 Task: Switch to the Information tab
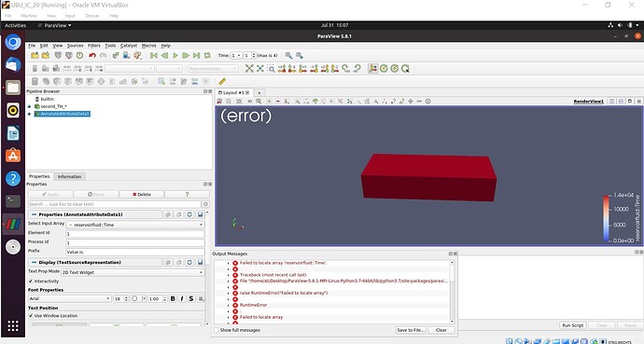point(69,177)
